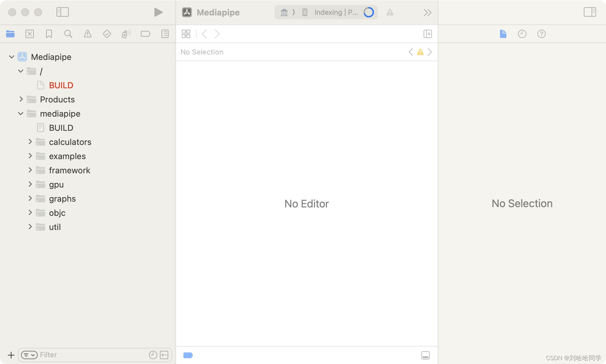The height and width of the screenshot is (364, 606).
Task: Click the Mediapipe app icon in toolbar
Action: (x=187, y=12)
